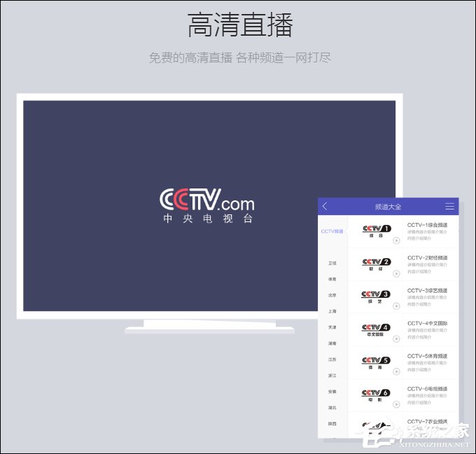Switch to the 体育 category

coord(332,279)
